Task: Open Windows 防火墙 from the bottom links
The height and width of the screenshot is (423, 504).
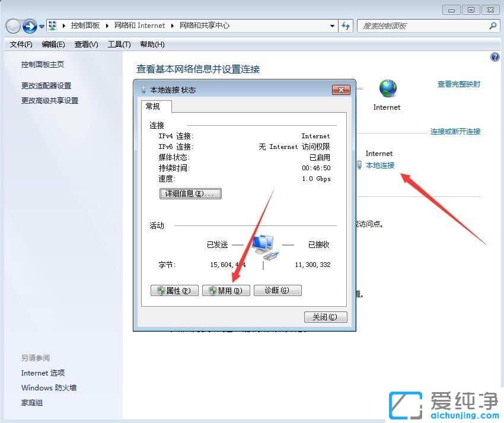Action: 47,387
